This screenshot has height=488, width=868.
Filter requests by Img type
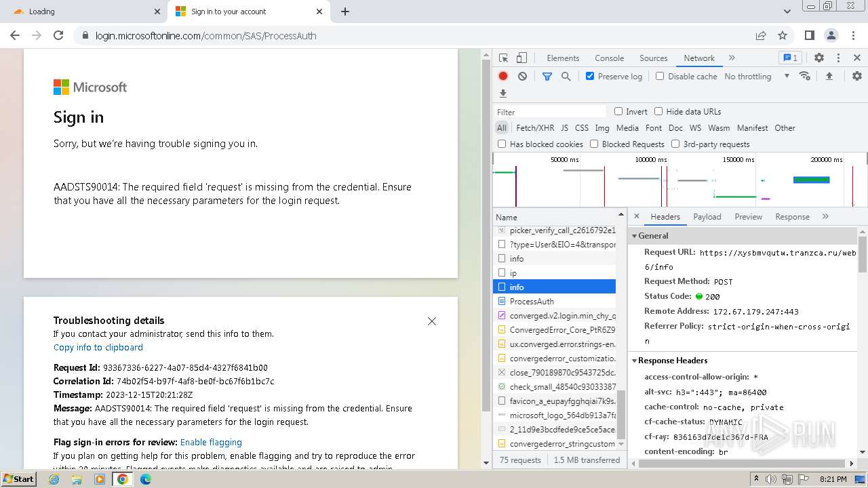coord(602,128)
